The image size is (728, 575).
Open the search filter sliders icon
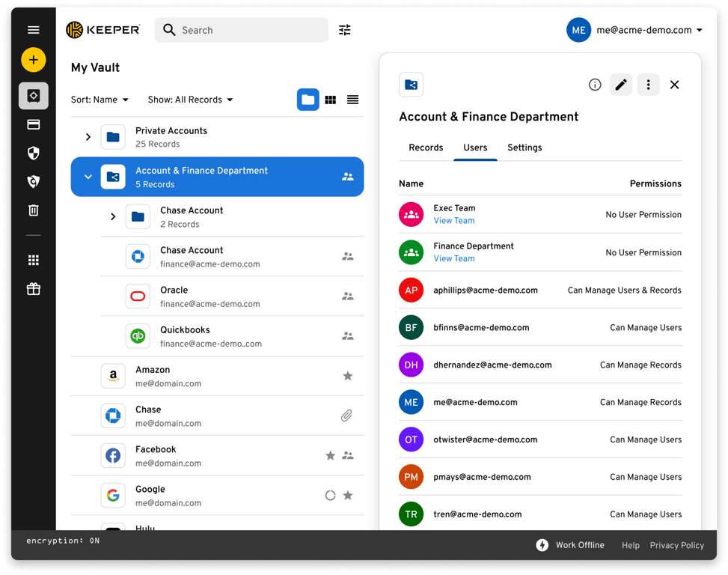point(344,30)
